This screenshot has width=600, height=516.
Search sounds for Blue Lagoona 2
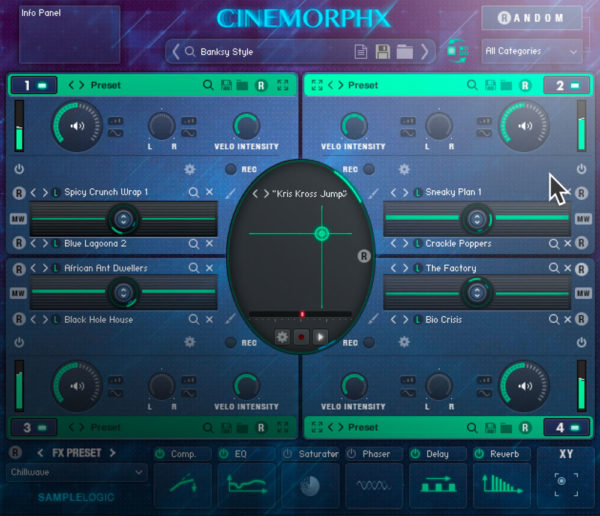click(194, 243)
